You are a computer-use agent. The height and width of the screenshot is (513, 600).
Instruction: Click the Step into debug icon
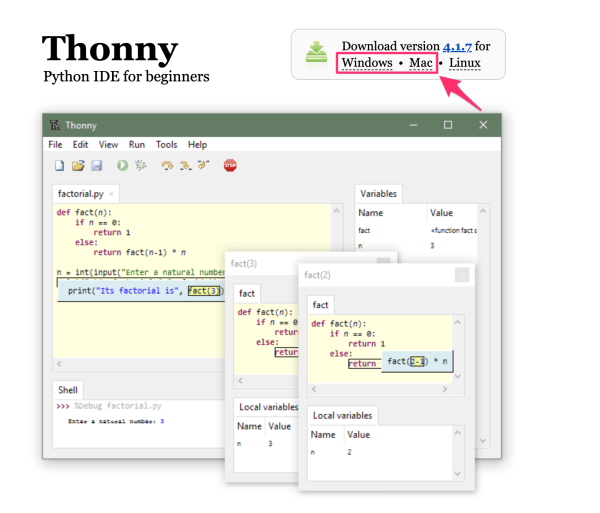coord(186,165)
